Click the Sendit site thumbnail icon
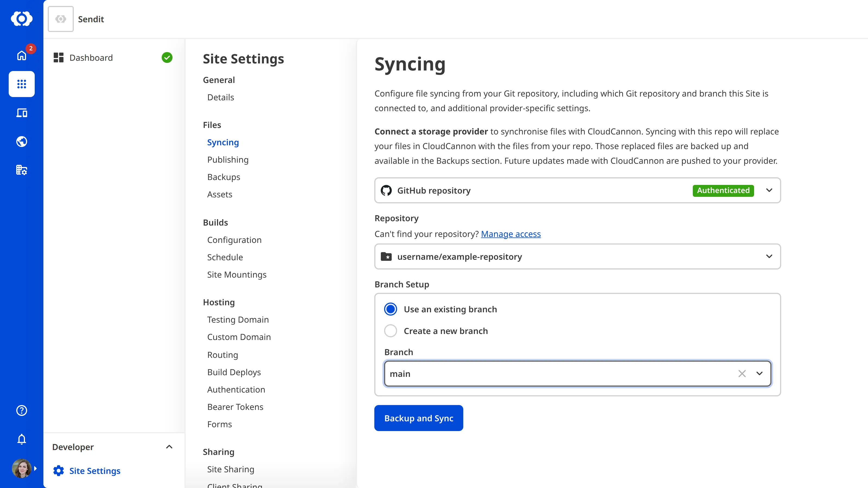The height and width of the screenshot is (488, 868). tap(61, 19)
